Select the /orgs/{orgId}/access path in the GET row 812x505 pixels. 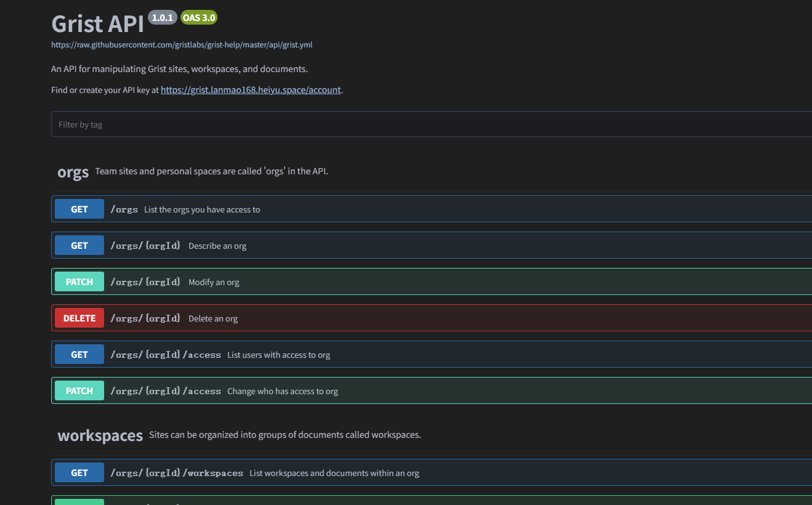tap(166, 355)
